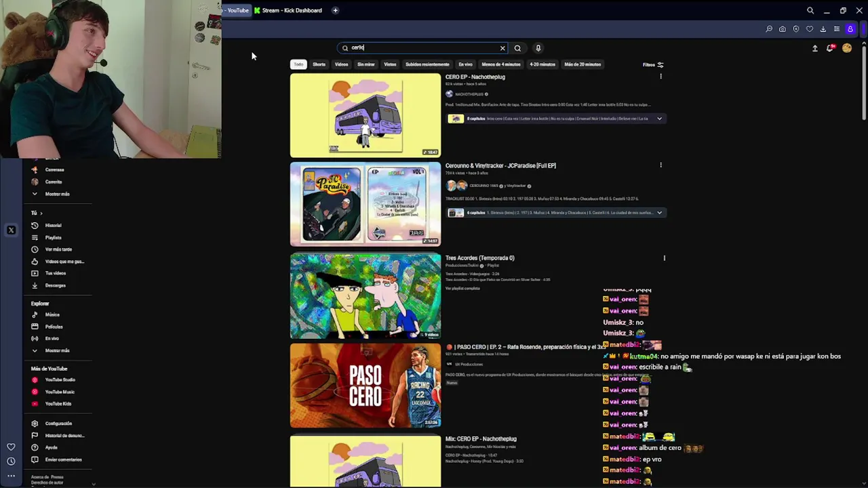868x488 pixels.
Task: Open a new browser tab with plus button
Action: coord(335,10)
